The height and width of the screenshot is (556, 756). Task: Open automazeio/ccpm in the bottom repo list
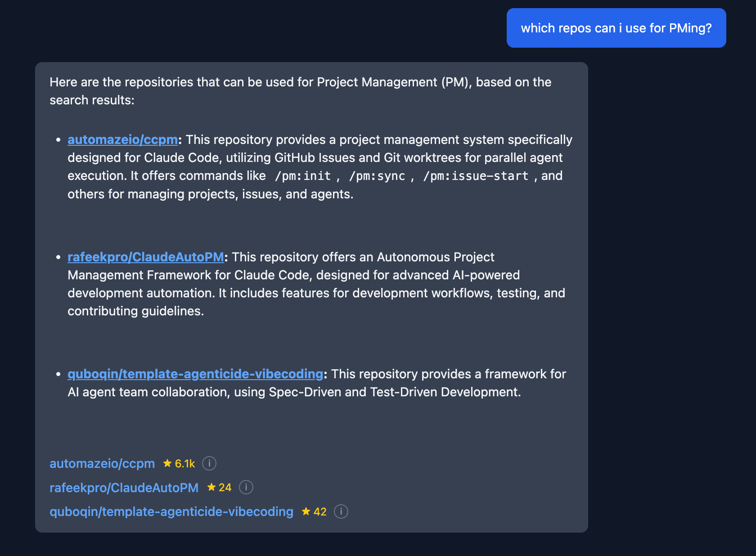(102, 463)
